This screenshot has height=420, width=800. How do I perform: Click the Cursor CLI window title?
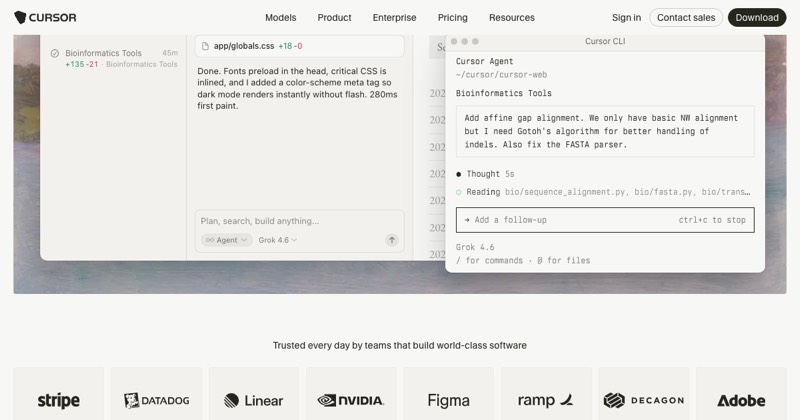[605, 41]
